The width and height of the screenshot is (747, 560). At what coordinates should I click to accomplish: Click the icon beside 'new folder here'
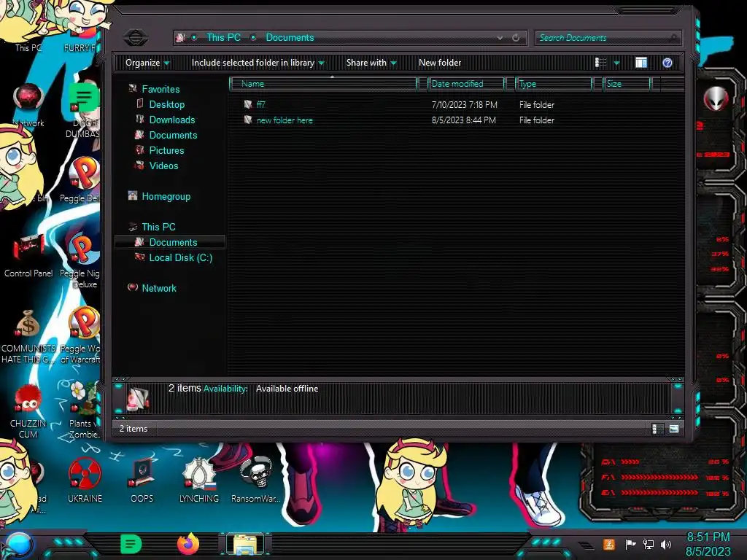pyautogui.click(x=248, y=120)
